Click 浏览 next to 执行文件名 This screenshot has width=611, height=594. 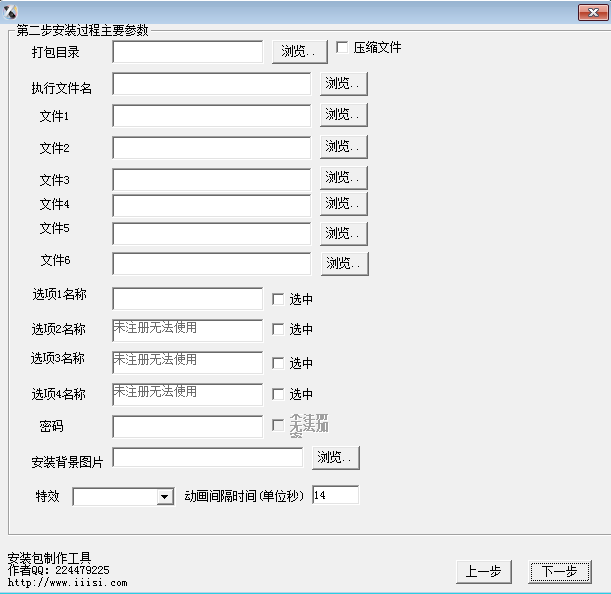click(x=344, y=84)
